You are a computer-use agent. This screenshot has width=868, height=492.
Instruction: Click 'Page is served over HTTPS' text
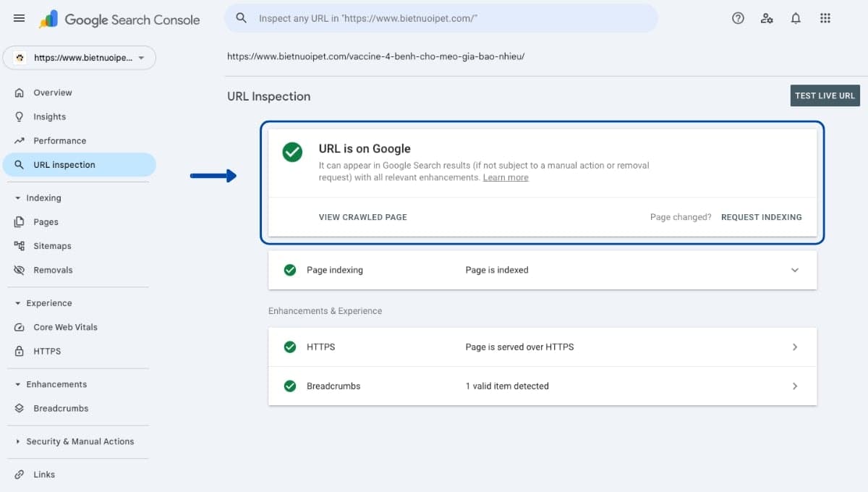(519, 347)
